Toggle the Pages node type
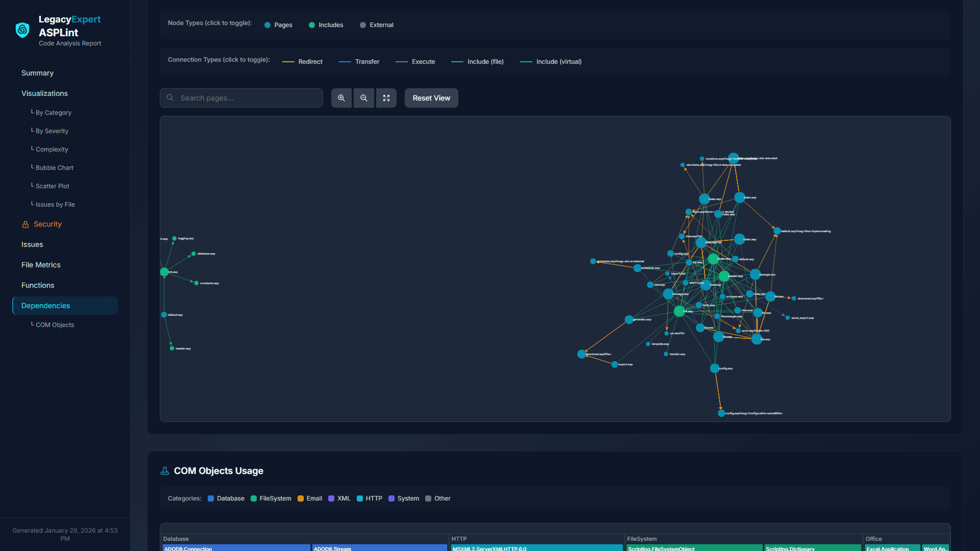 278,25
